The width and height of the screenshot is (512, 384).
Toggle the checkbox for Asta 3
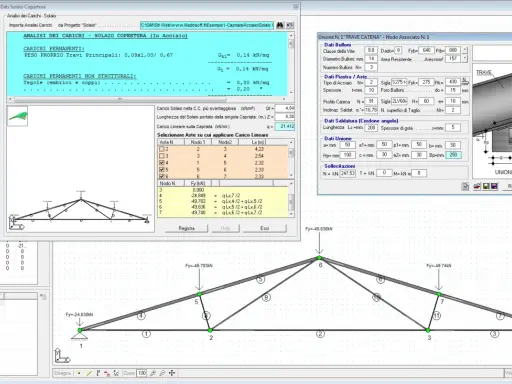[162, 156]
